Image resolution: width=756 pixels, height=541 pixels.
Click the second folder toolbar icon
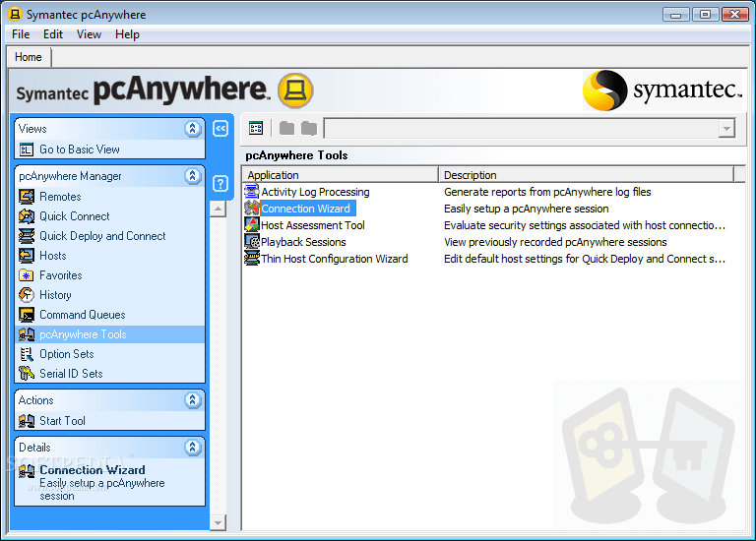pyautogui.click(x=308, y=128)
